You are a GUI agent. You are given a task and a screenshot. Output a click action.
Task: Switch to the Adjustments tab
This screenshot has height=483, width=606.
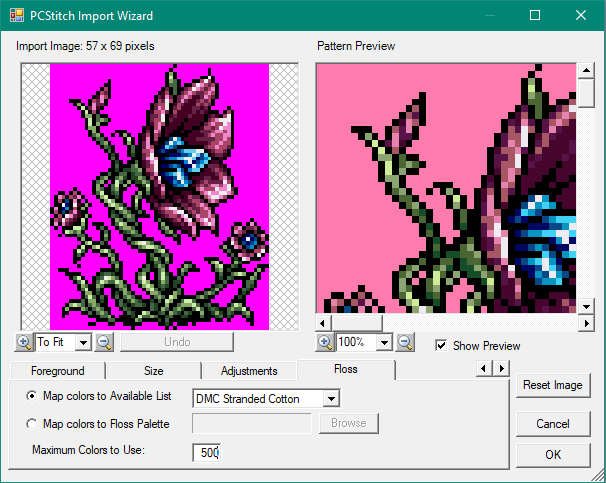pos(249,371)
